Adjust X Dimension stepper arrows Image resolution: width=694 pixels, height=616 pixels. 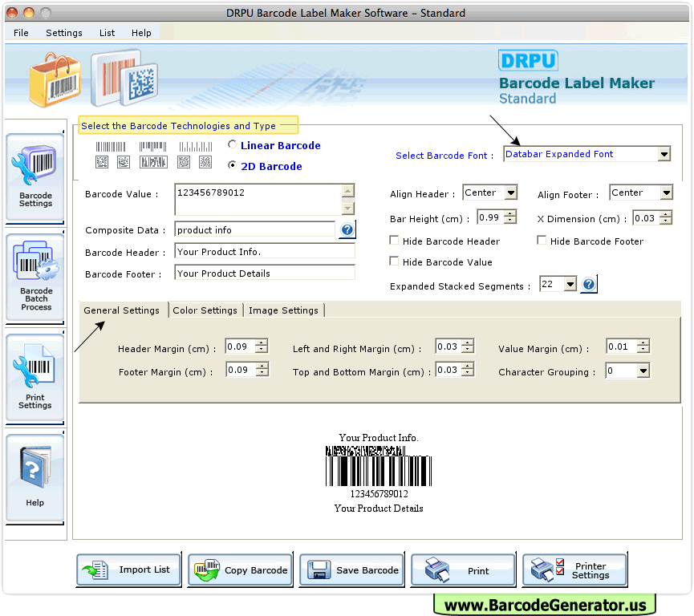[x=665, y=217]
